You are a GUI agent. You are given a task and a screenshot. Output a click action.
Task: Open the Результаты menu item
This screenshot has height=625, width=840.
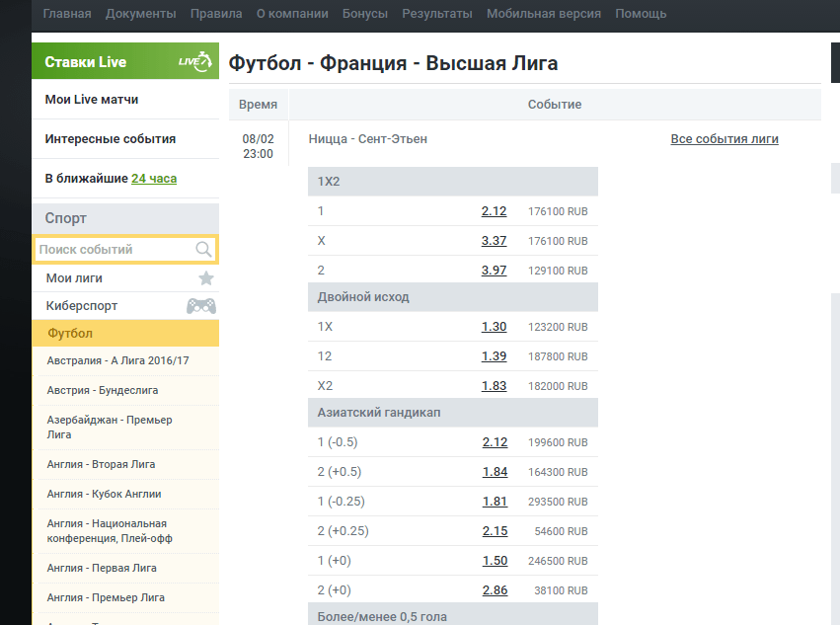point(437,14)
